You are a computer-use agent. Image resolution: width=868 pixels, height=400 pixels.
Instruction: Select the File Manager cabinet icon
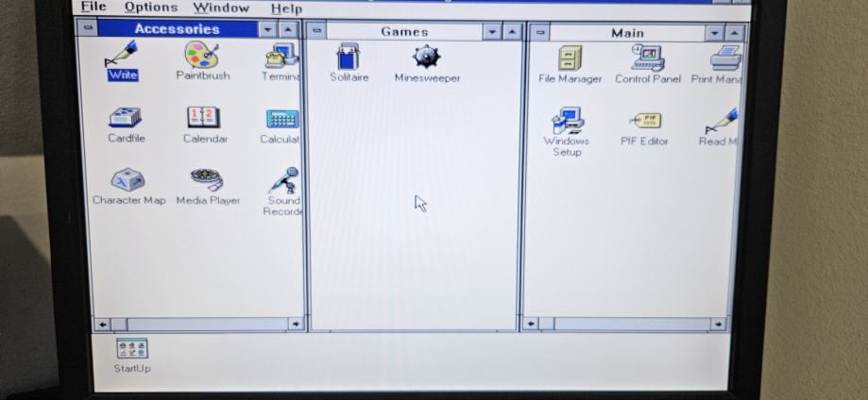[570, 58]
